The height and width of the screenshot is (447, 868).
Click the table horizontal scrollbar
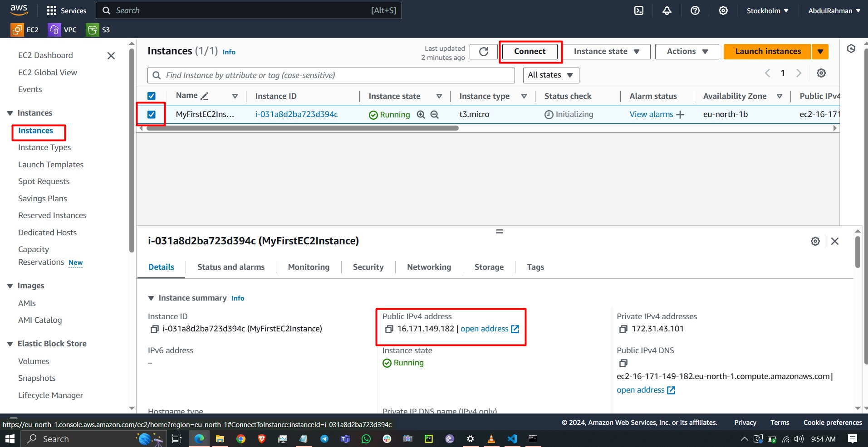pos(302,128)
